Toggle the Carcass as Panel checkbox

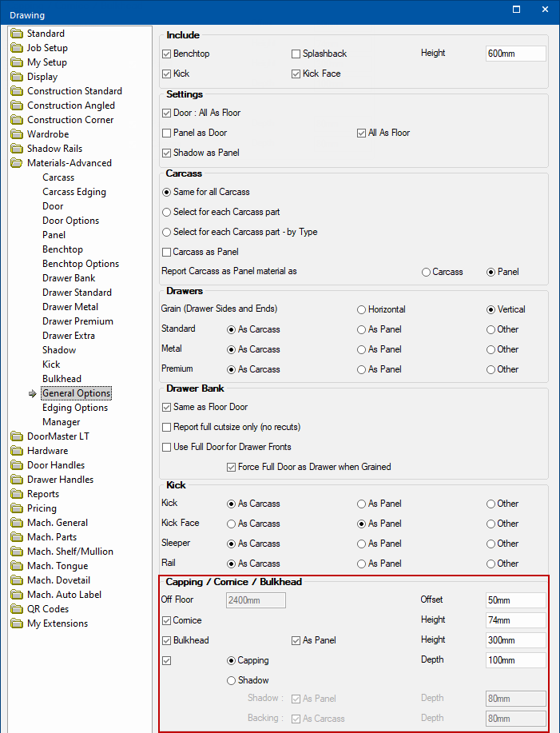point(167,252)
